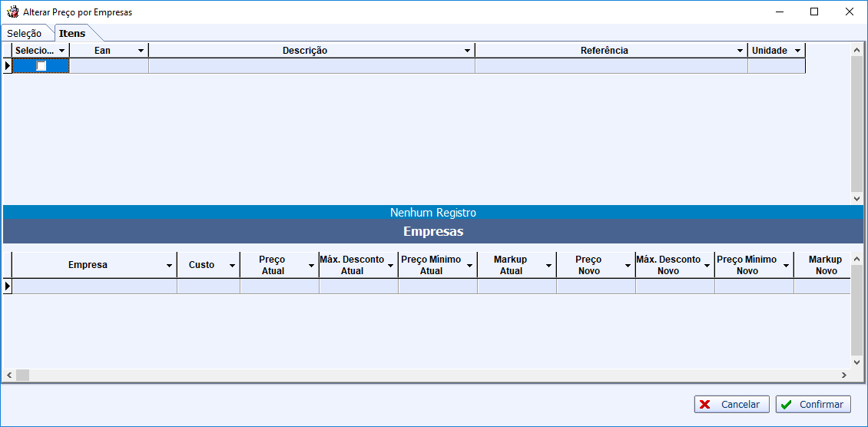
Task: Click down arrow of items grid scrollbar
Action: pos(858,198)
